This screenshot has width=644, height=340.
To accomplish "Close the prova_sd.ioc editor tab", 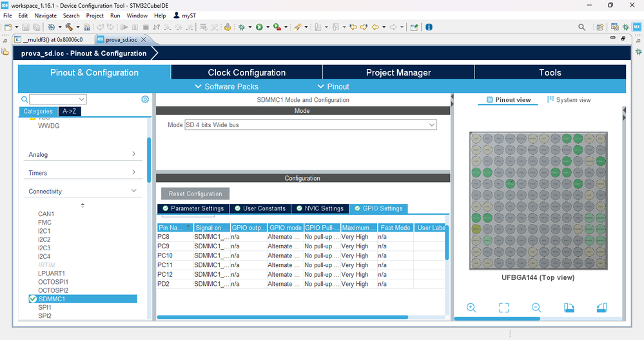I will click(143, 40).
